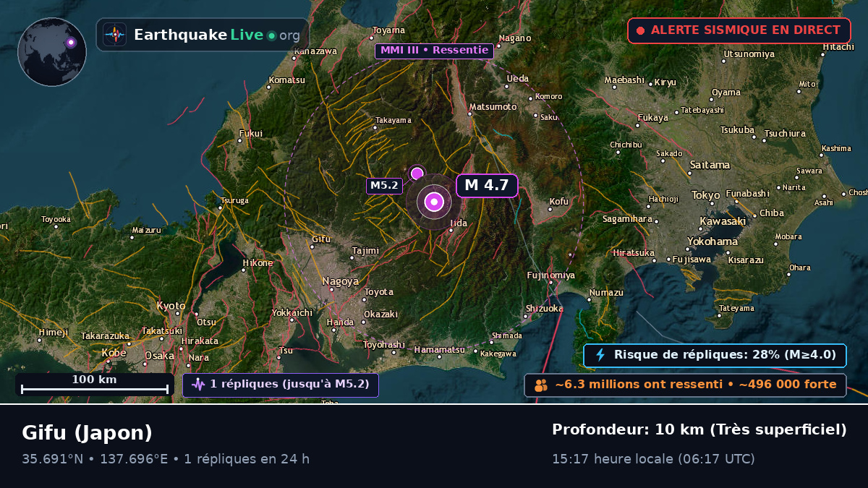The height and width of the screenshot is (488, 868).
Task: Click the red live alert dot icon
Action: point(640,30)
